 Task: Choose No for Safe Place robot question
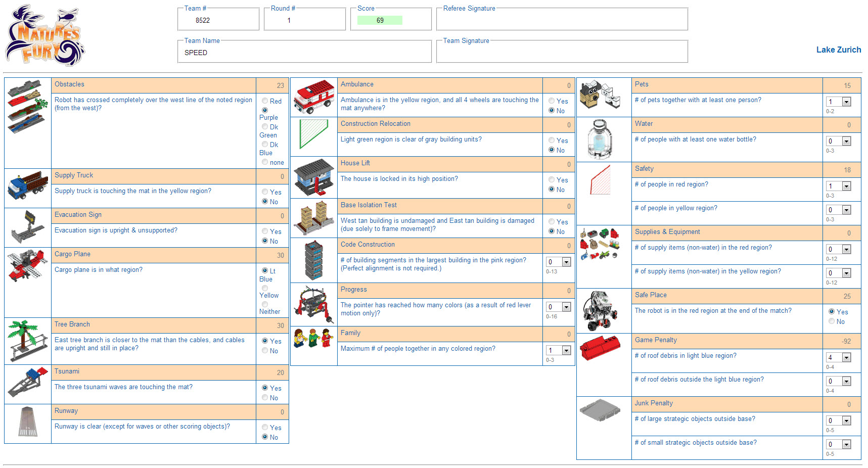[x=832, y=321]
